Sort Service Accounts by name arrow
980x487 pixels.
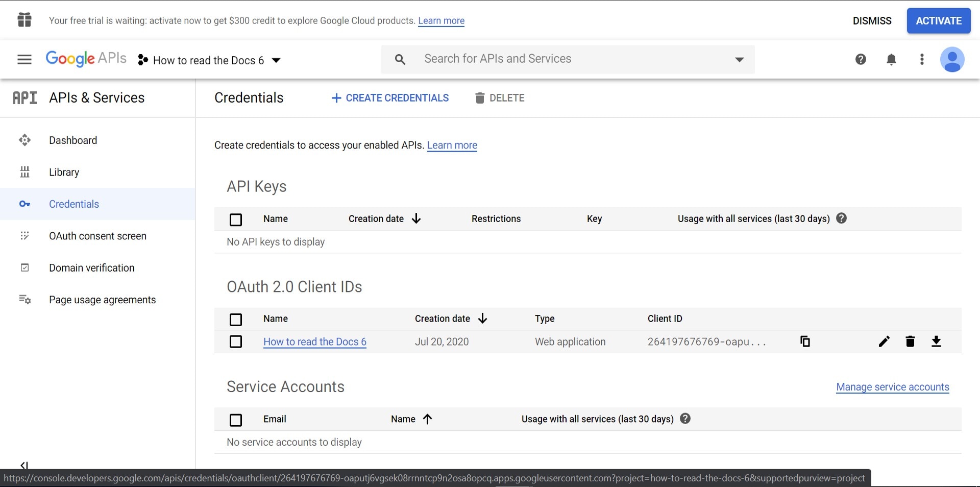pyautogui.click(x=427, y=419)
